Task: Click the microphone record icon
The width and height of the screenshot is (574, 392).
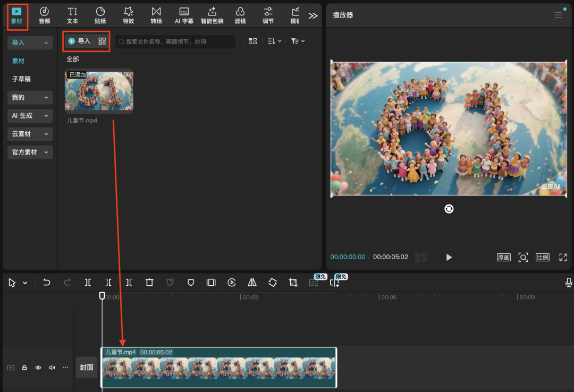Action: pos(568,283)
